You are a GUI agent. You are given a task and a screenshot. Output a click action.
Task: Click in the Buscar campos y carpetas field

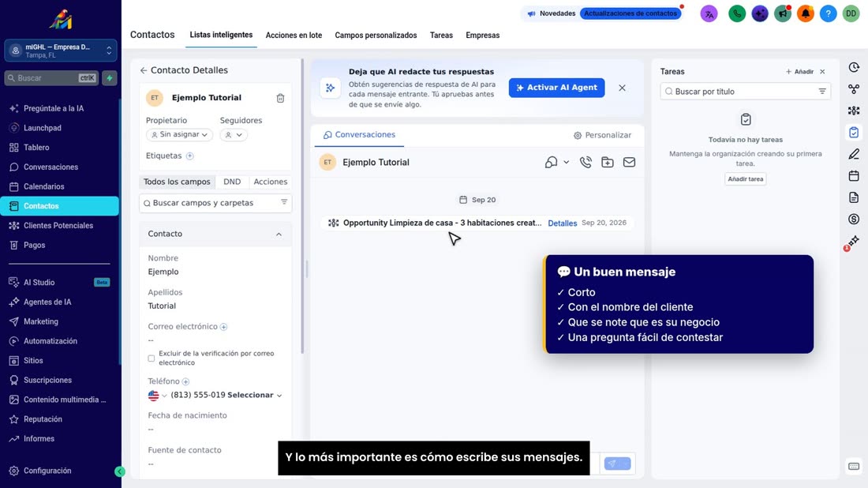pyautogui.click(x=215, y=203)
